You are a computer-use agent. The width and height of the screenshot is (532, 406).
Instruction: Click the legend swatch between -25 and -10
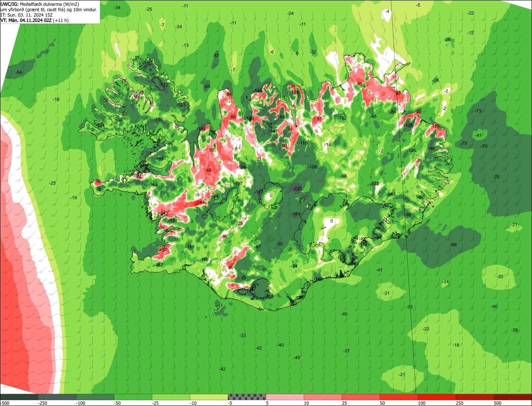[x=171, y=397]
